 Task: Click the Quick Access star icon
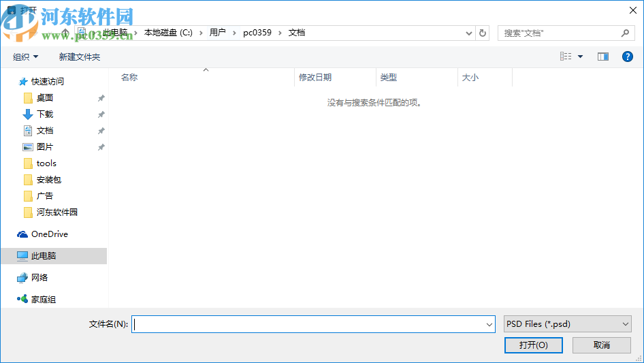[23, 82]
